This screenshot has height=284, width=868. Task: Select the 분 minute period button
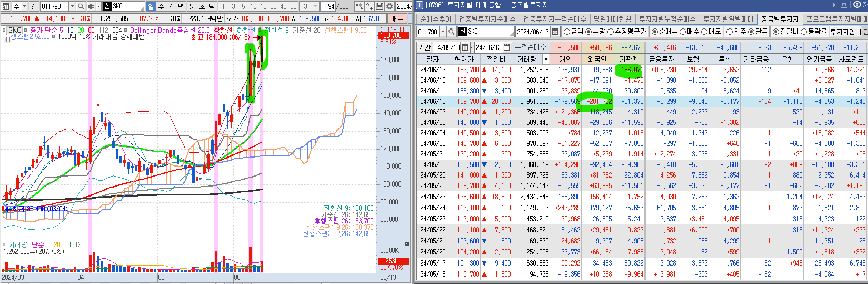click(x=192, y=6)
